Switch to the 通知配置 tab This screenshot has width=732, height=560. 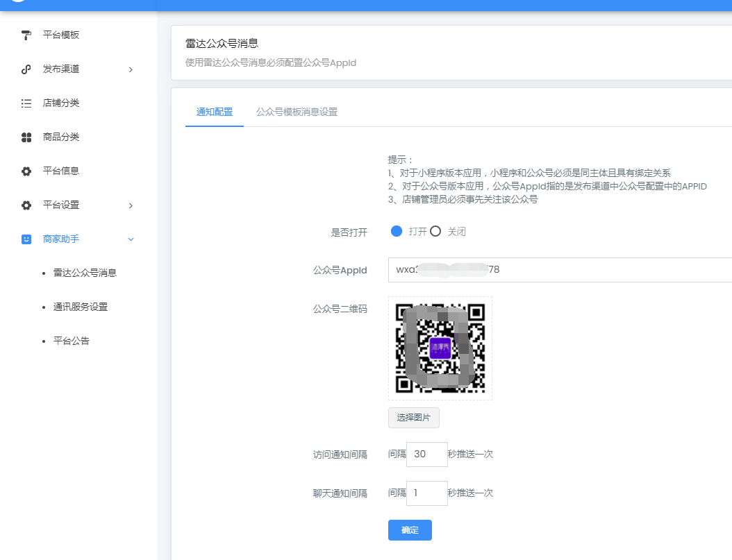tap(215, 112)
